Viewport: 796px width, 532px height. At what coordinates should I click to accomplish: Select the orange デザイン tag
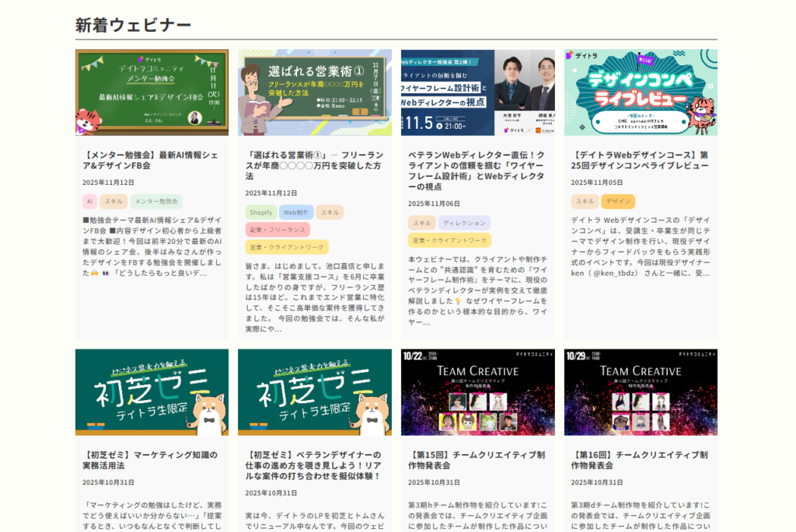point(618,202)
